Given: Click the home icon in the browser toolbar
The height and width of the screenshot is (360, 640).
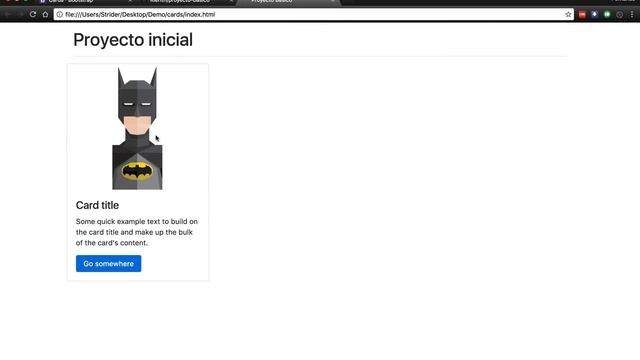Looking at the screenshot, I should click(45, 14).
